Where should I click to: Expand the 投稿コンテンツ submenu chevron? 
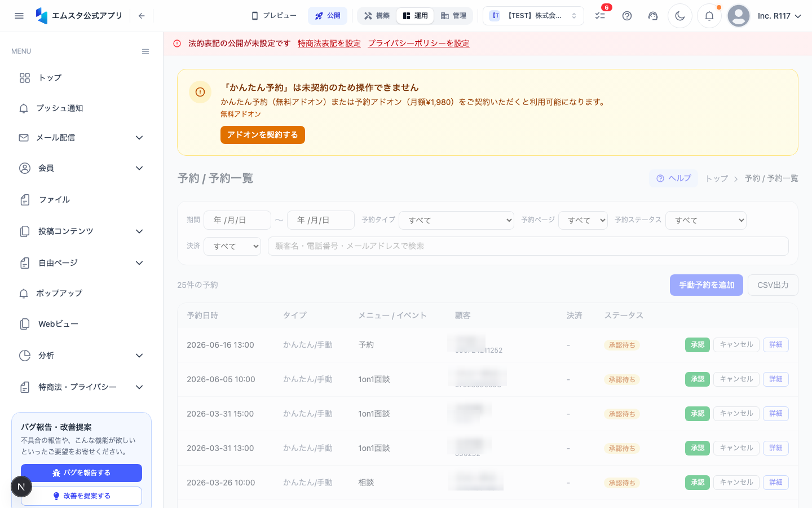pyautogui.click(x=139, y=231)
